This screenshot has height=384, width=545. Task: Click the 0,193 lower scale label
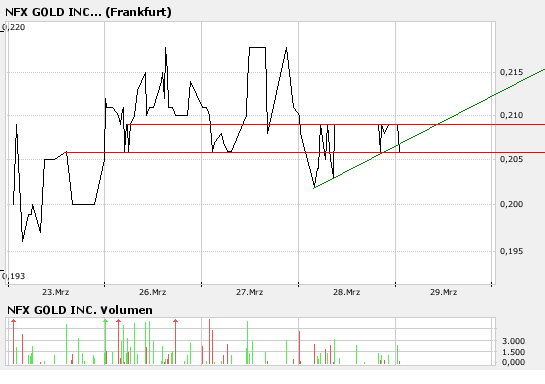(14, 276)
